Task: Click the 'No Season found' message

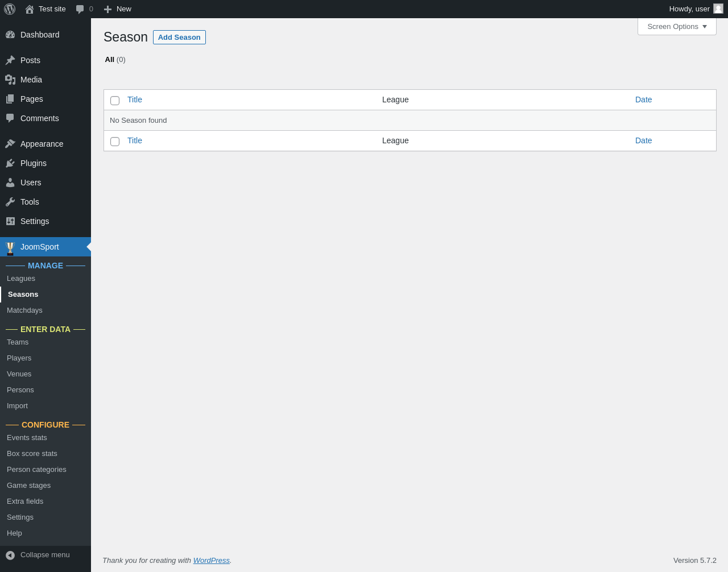Action: (138, 121)
